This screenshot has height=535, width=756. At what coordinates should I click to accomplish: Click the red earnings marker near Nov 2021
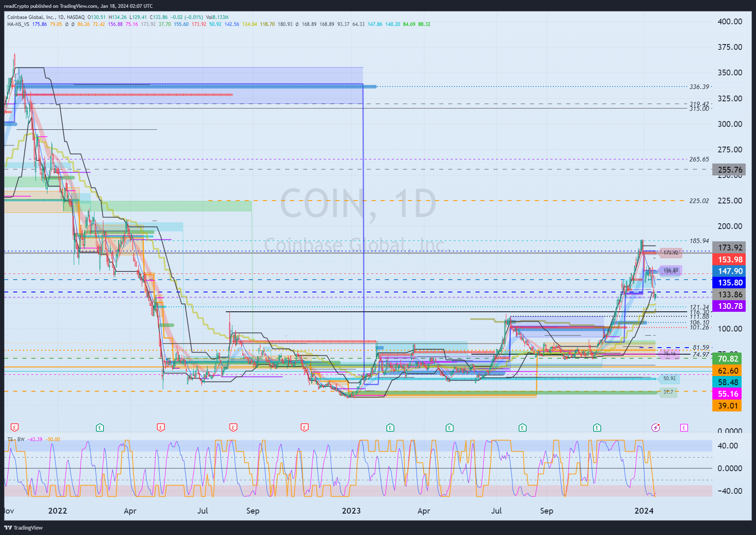pyautogui.click(x=15, y=428)
